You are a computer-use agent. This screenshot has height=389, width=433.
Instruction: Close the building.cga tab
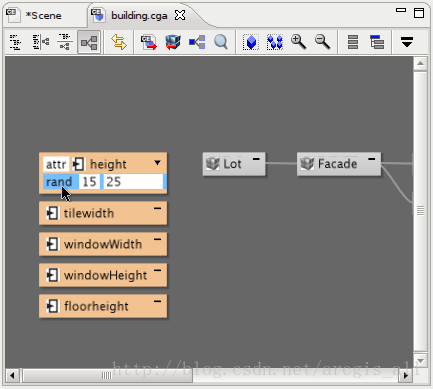[x=180, y=15]
